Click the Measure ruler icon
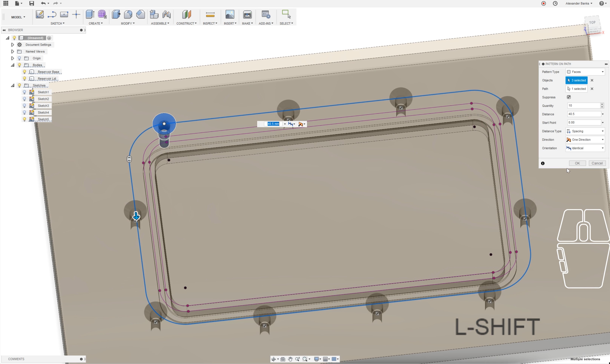This screenshot has height=364, width=610. click(210, 15)
